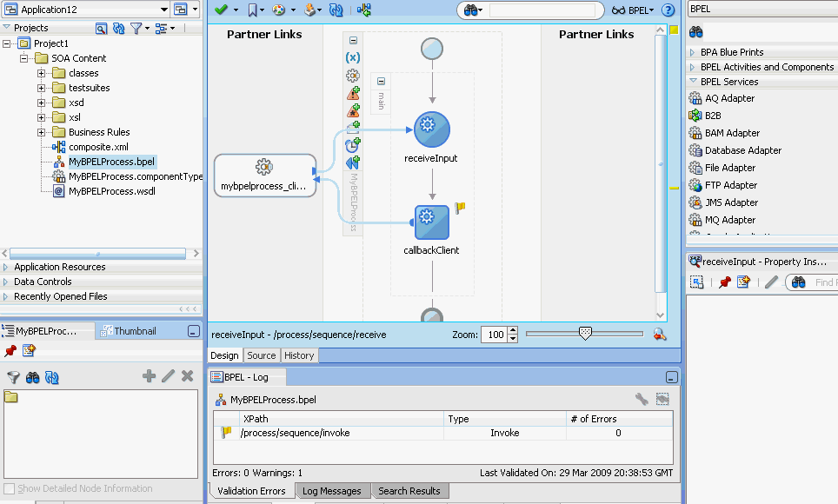Switch to the History tab
The width and height of the screenshot is (838, 504).
[x=299, y=355]
